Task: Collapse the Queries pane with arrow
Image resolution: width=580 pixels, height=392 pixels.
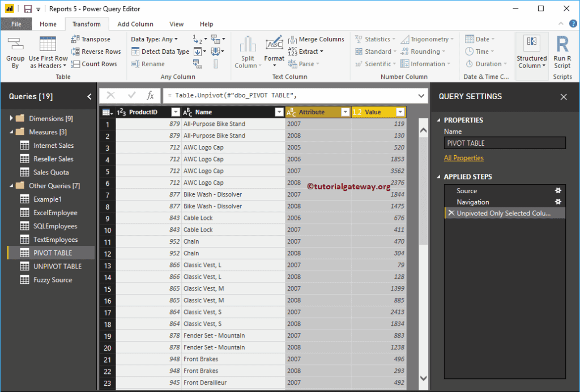Action: [89, 97]
